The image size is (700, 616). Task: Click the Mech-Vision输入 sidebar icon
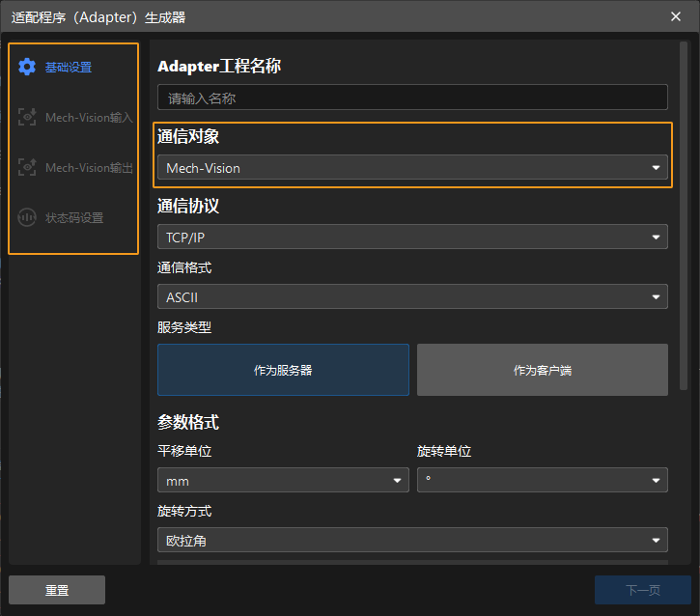(x=27, y=118)
